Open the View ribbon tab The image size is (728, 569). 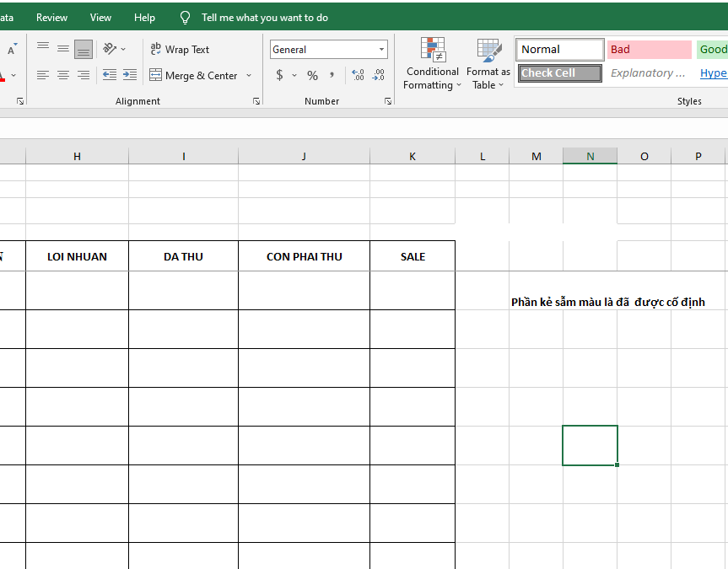100,18
